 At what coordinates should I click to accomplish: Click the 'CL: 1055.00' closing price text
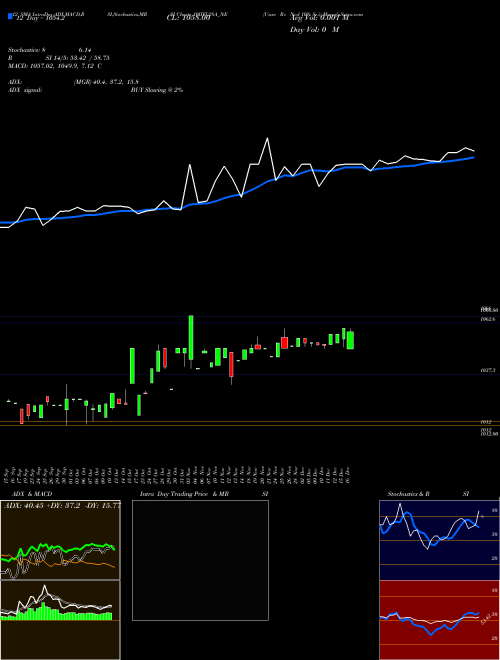pyautogui.click(x=189, y=18)
